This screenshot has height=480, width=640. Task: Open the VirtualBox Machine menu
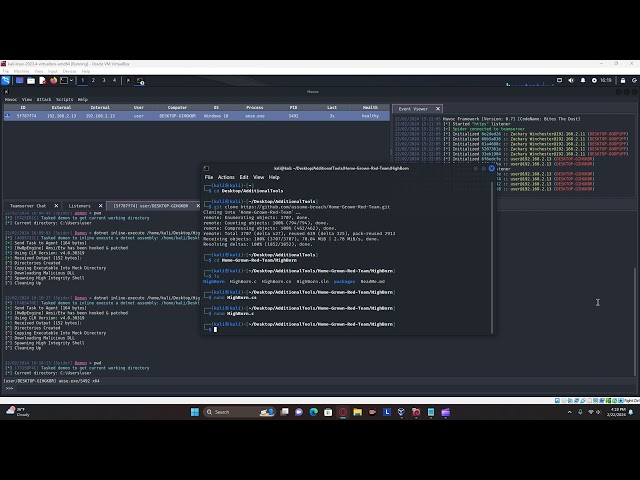tap(21, 71)
